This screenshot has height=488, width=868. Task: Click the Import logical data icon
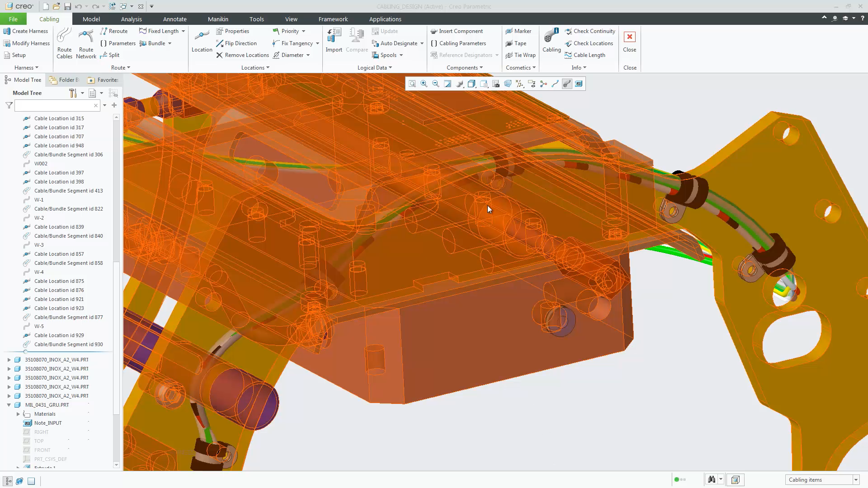tap(334, 41)
